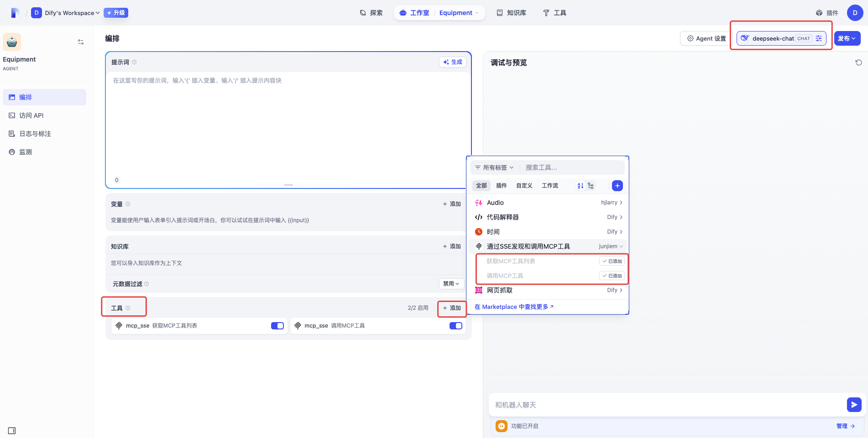This screenshot has width=868, height=438.
Task: Click sort A-Z icon in tool picker
Action: coord(580,186)
